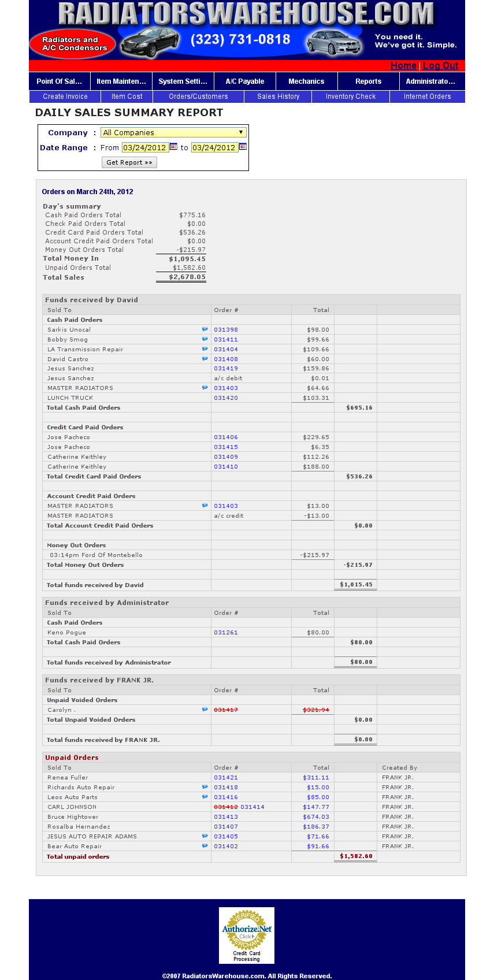Open unpaid order link 031416

point(226,797)
